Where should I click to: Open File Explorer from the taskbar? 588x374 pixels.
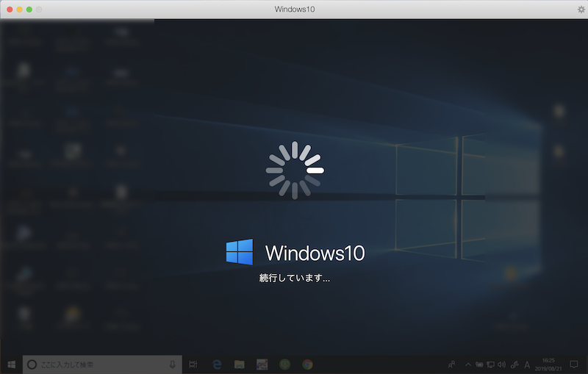[x=239, y=364]
